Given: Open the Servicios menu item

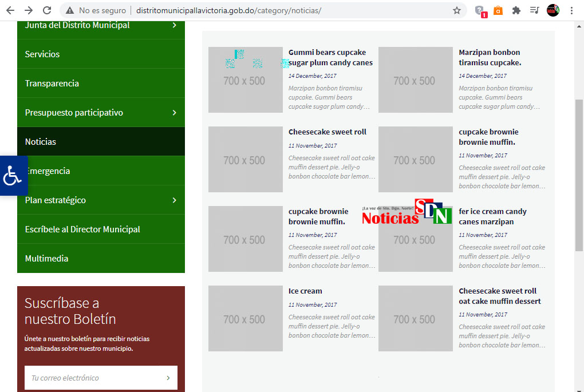Looking at the screenshot, I should click(x=42, y=54).
